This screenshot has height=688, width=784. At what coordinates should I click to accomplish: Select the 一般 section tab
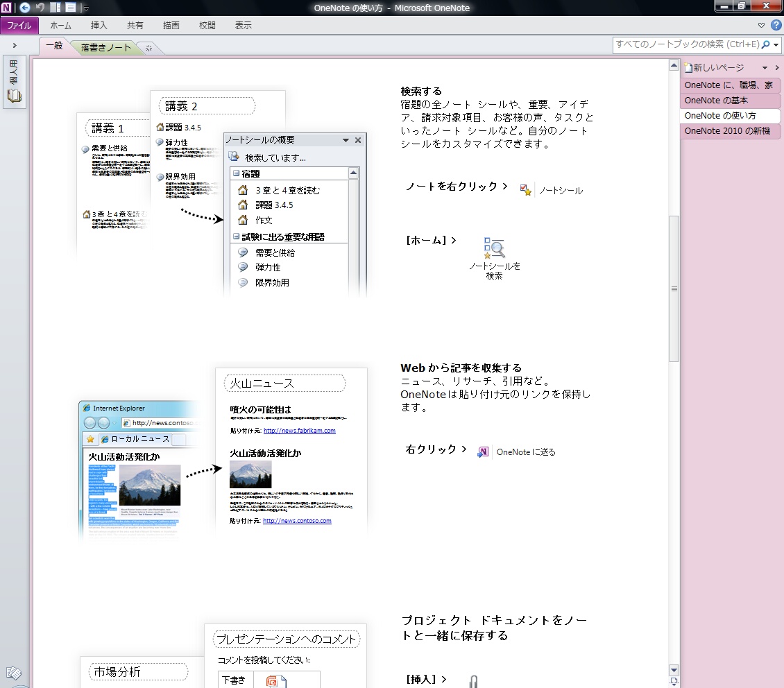55,46
